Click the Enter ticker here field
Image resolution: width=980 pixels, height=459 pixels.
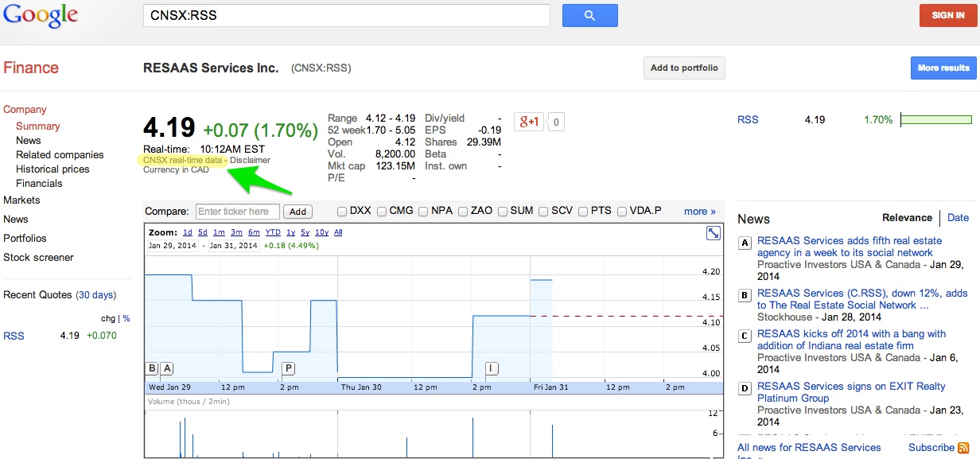(238, 212)
